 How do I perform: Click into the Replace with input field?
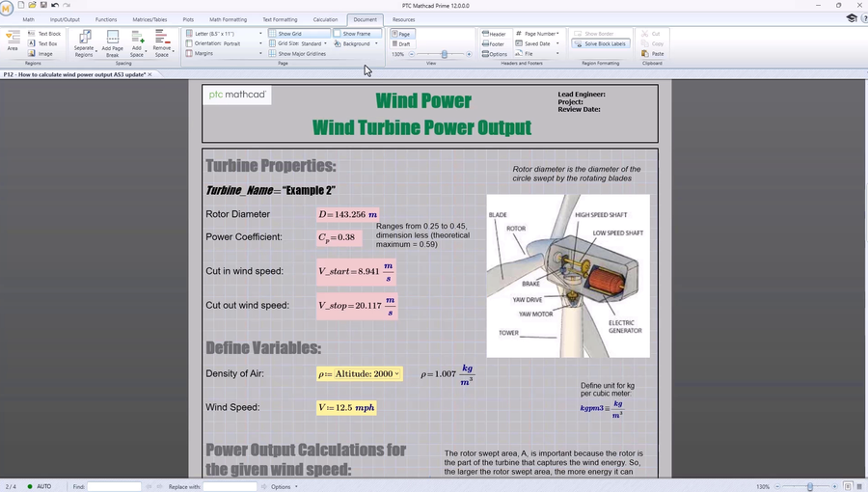point(230,486)
